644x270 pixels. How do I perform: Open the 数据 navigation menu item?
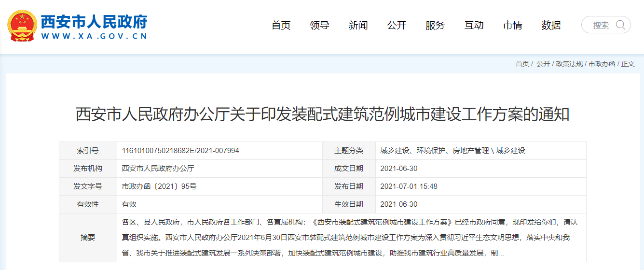click(551, 25)
